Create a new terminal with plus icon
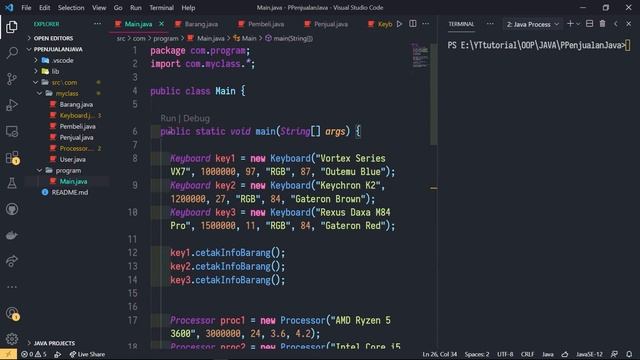 570,24
